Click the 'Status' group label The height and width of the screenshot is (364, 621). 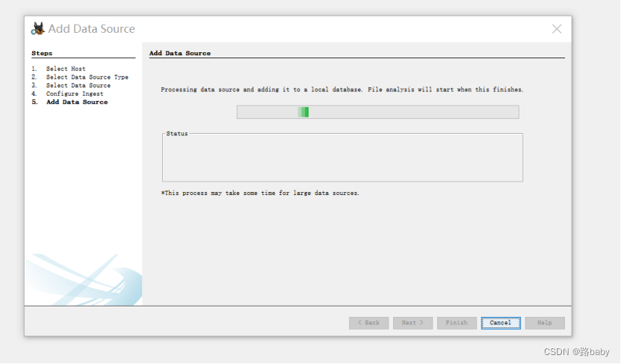[x=177, y=134]
